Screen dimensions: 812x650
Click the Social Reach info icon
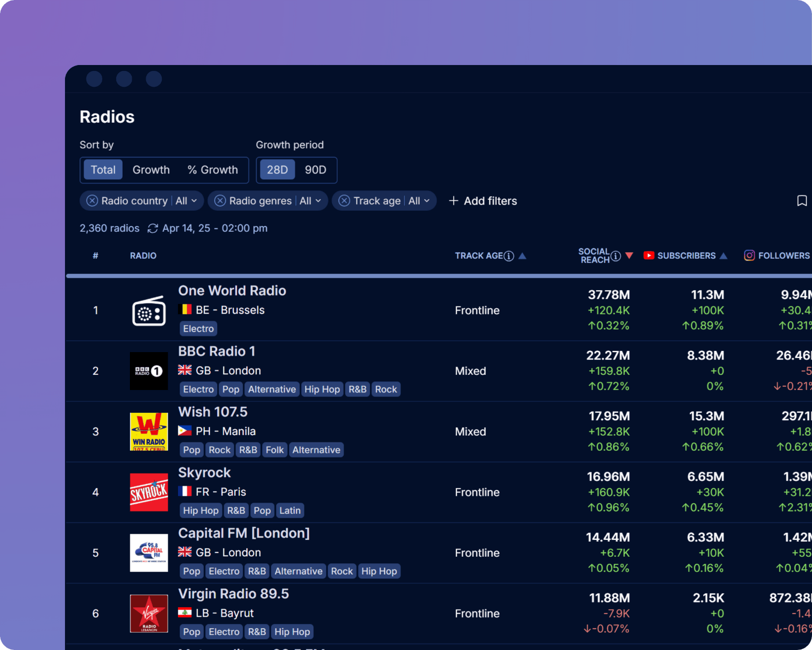(x=616, y=256)
